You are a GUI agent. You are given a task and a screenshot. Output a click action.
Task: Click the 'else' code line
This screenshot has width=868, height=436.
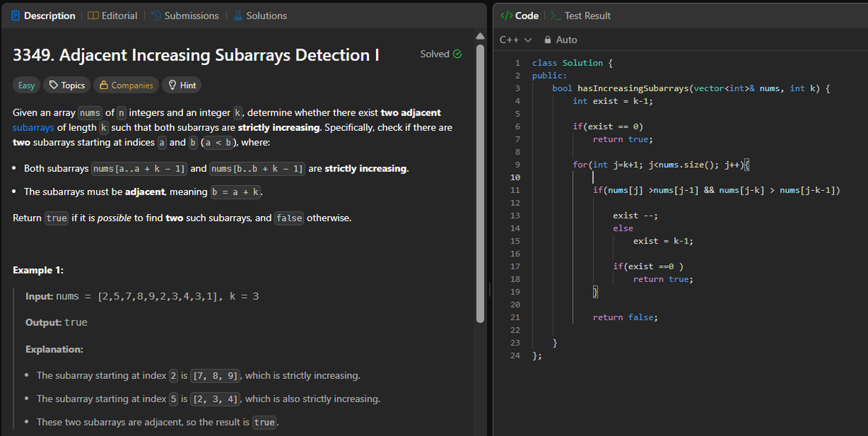[624, 228]
